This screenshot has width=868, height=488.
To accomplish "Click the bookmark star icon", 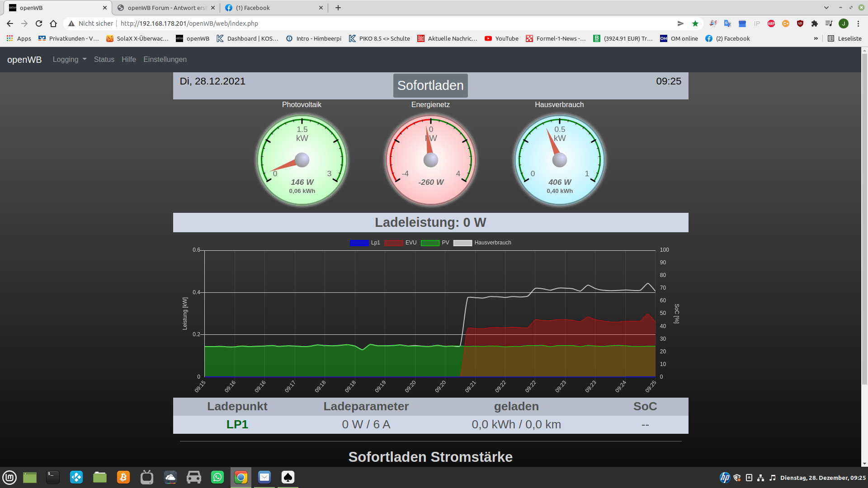I will (695, 23).
